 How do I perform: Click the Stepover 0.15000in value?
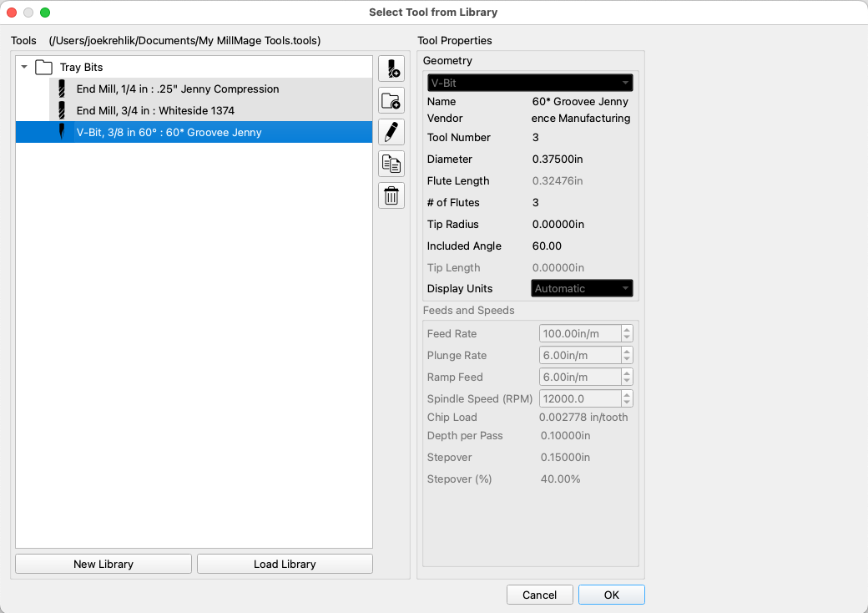565,457
